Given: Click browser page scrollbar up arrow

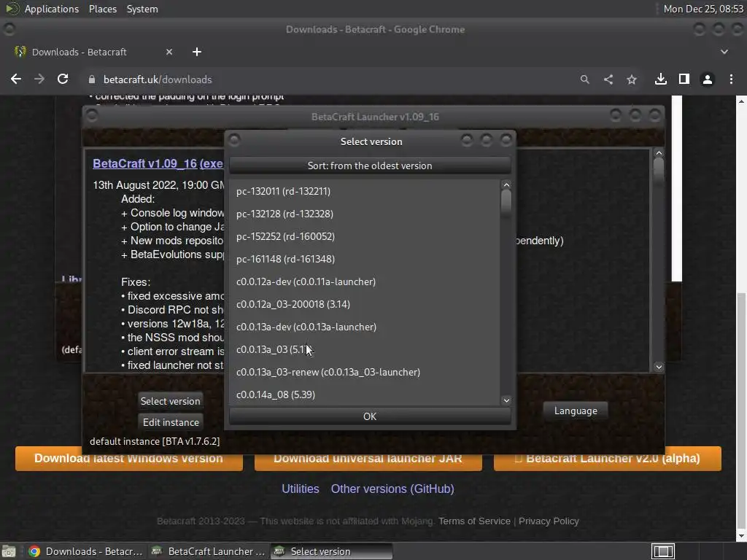Looking at the screenshot, I should click(x=741, y=101).
